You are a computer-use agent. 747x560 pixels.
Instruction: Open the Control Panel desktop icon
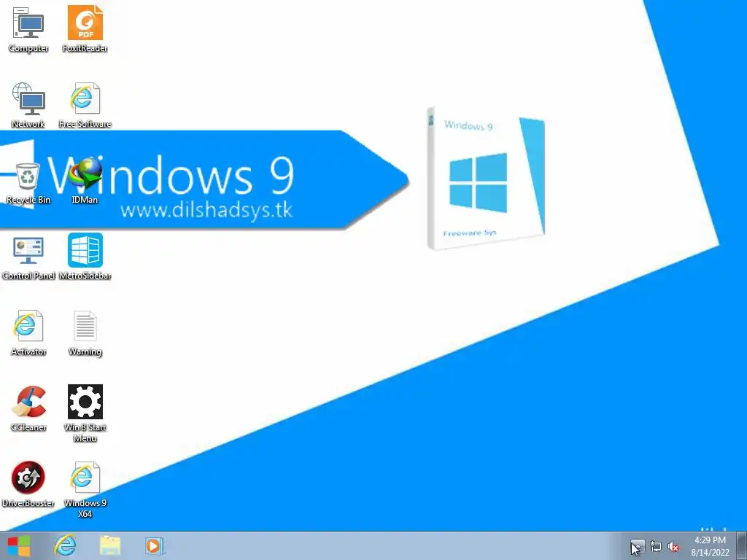tap(28, 257)
